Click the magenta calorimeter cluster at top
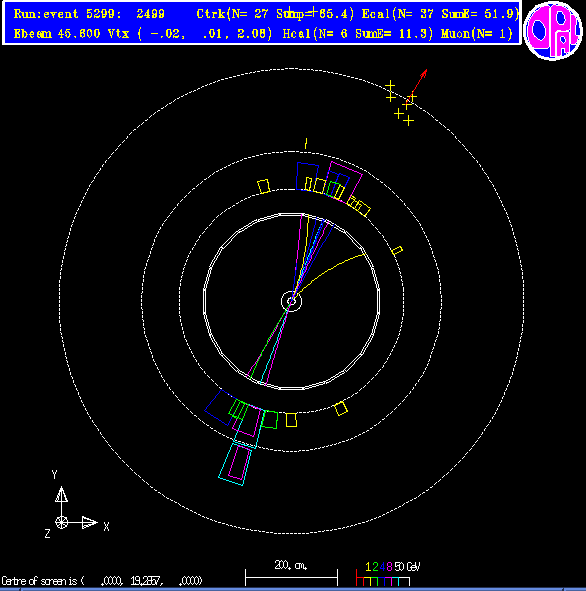The width and height of the screenshot is (586, 591). 345,182
